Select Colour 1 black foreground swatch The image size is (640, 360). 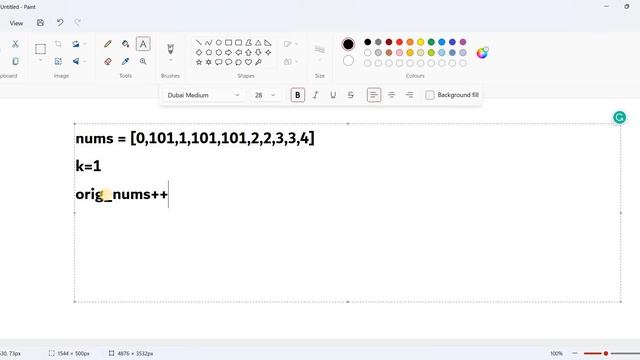(x=348, y=44)
